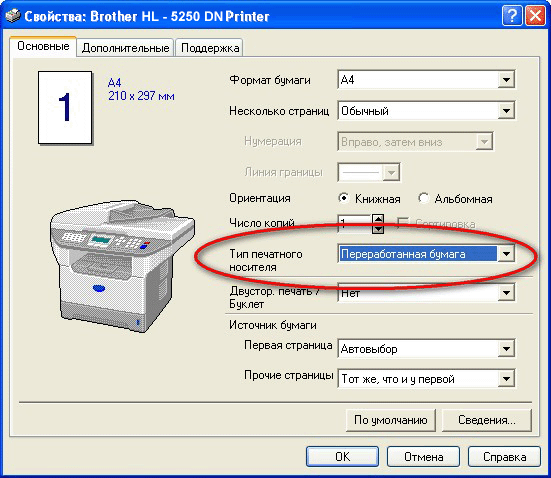Viewport: 551px width, 478px height.
Task: Expand the Двустор. печать / Буклет dropdown
Action: pos(506,292)
